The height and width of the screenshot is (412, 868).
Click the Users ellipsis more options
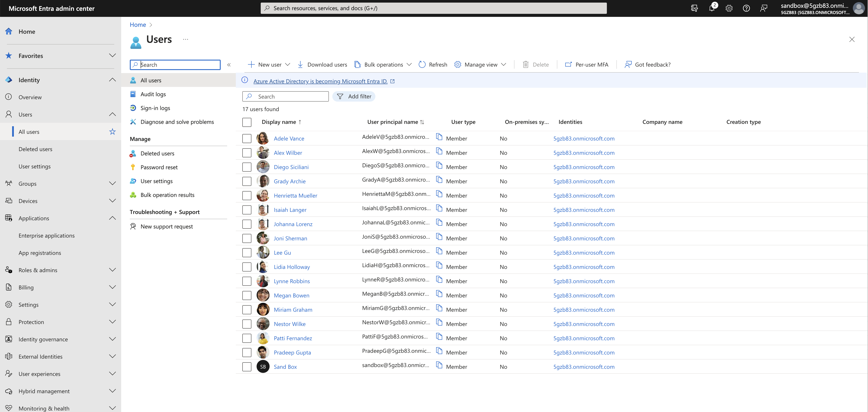coord(186,39)
